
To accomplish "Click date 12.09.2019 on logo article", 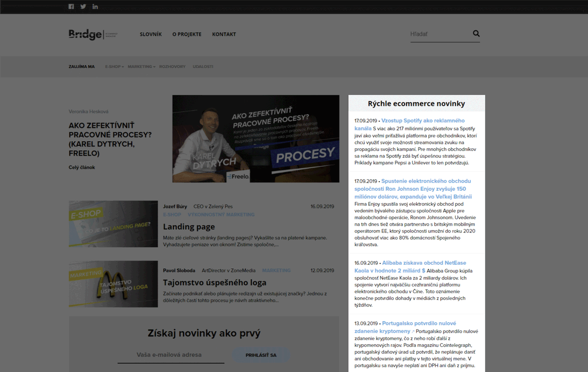I will 322,270.
